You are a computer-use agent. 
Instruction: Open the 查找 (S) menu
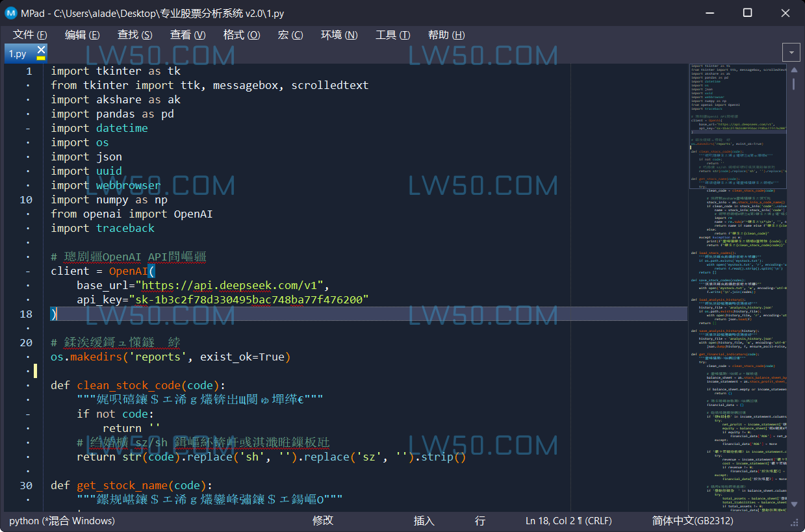pos(134,35)
